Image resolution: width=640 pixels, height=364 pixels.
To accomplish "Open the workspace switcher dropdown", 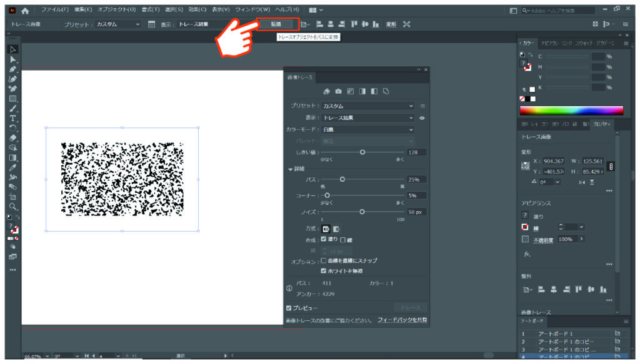I will coord(316,10).
